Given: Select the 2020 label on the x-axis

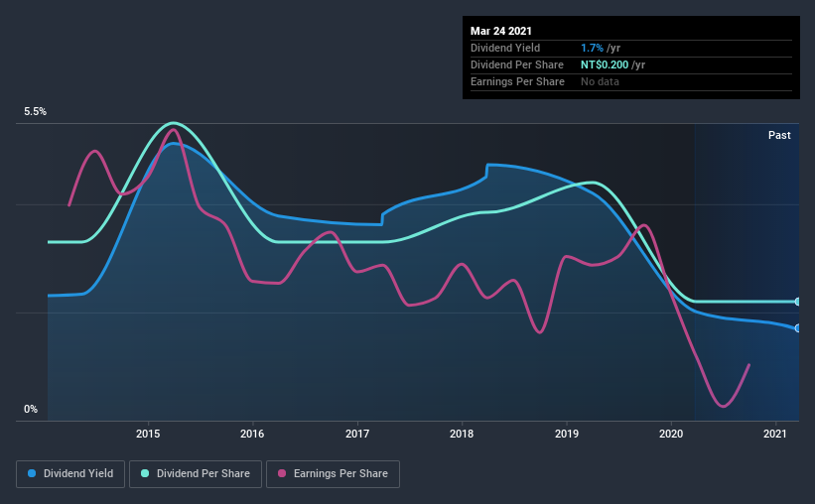Looking at the screenshot, I should pyautogui.click(x=671, y=434).
